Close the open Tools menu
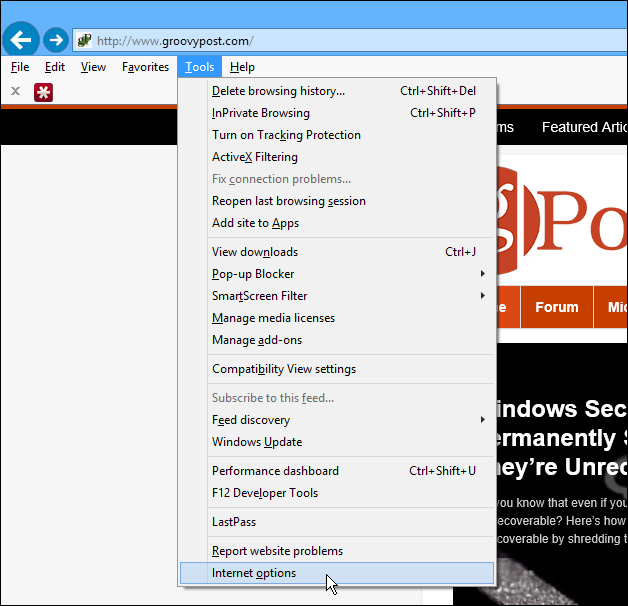628x606 pixels. pyautogui.click(x=199, y=67)
